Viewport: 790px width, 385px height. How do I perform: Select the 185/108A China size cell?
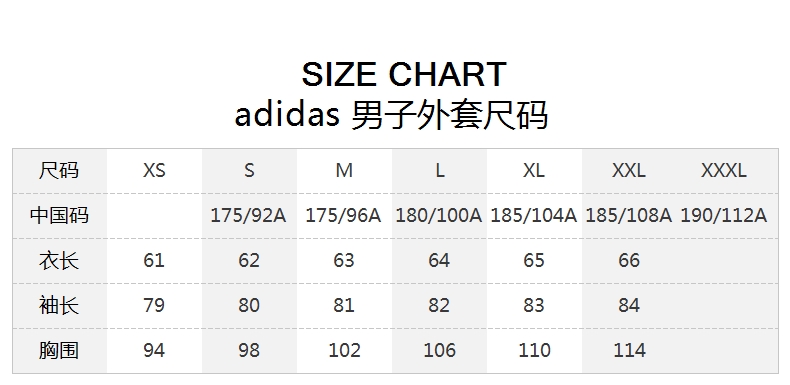629,216
